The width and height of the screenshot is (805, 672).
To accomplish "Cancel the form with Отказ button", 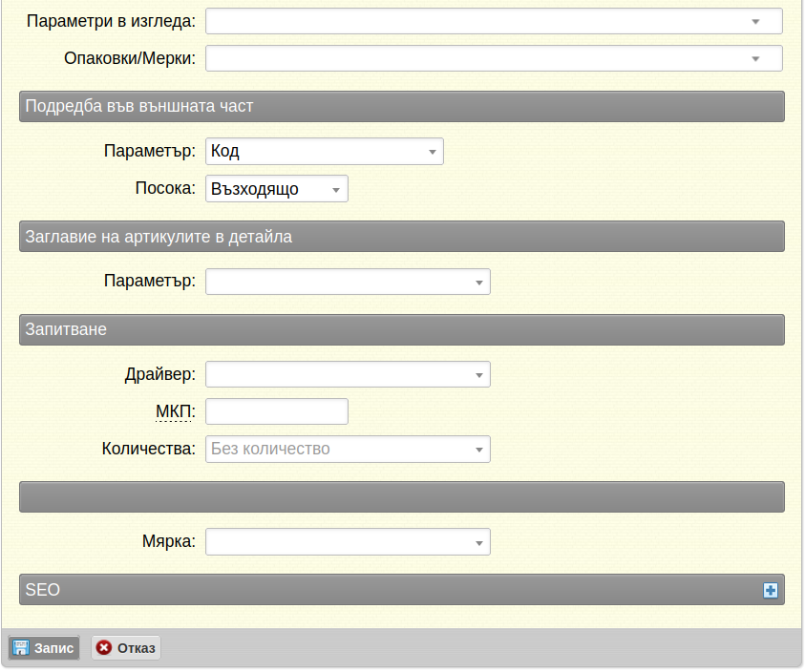I will click(x=126, y=648).
